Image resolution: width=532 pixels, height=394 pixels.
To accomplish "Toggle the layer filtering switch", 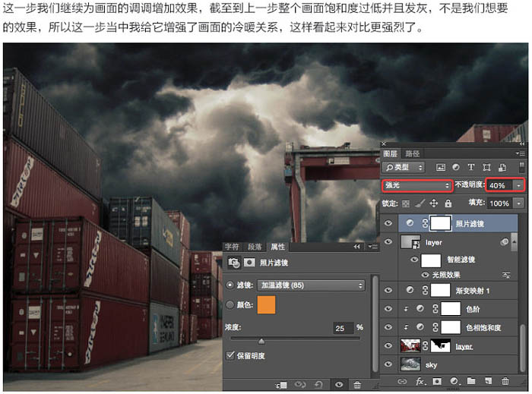I will click(522, 167).
